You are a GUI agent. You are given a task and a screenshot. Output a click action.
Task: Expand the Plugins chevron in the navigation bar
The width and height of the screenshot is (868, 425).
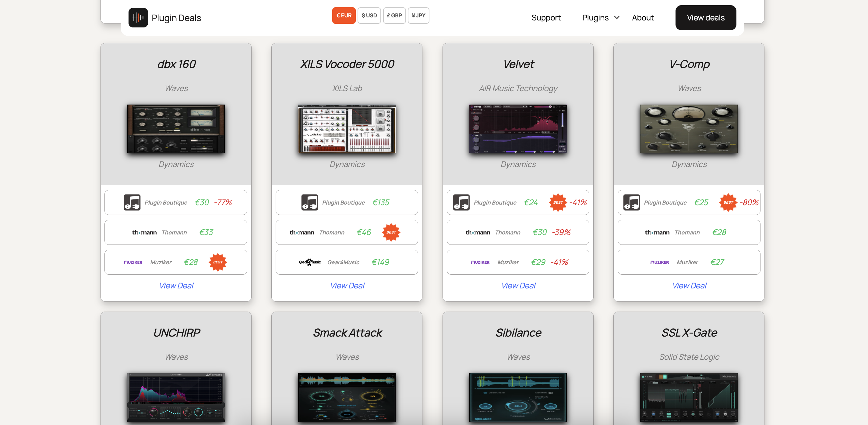[617, 18]
